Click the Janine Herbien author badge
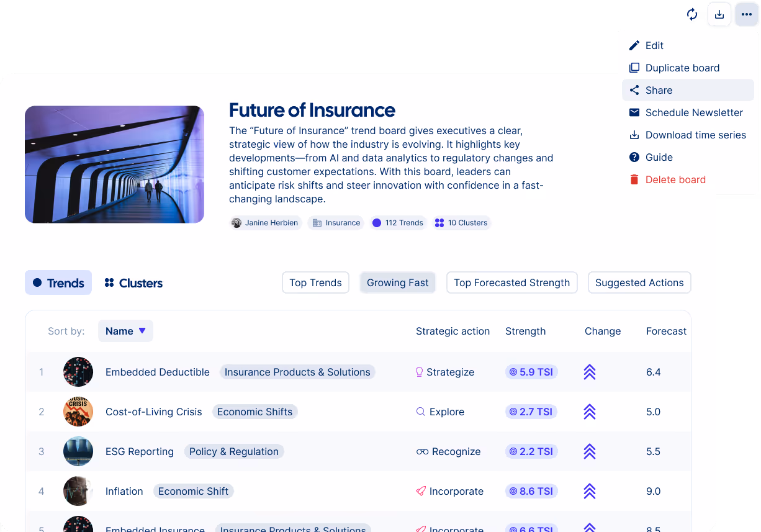761x532 pixels. (x=266, y=223)
